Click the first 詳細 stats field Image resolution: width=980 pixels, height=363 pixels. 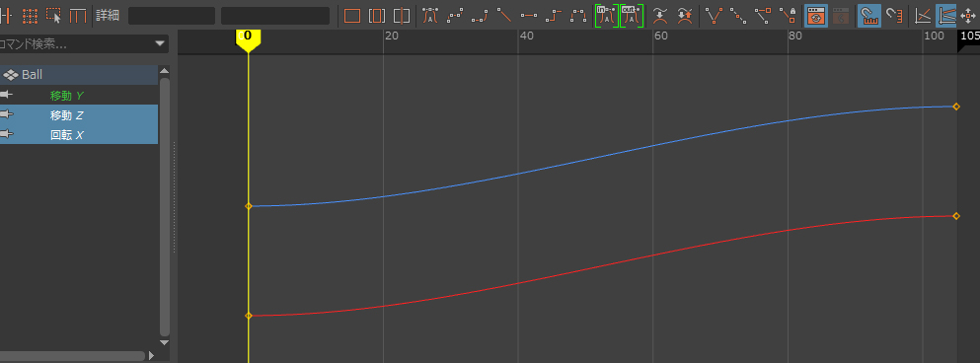(x=172, y=16)
